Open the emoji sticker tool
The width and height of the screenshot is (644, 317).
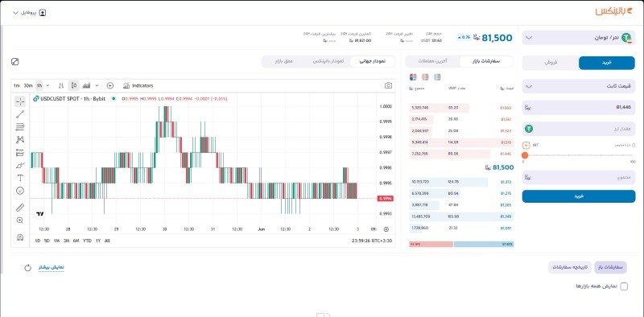(20, 191)
